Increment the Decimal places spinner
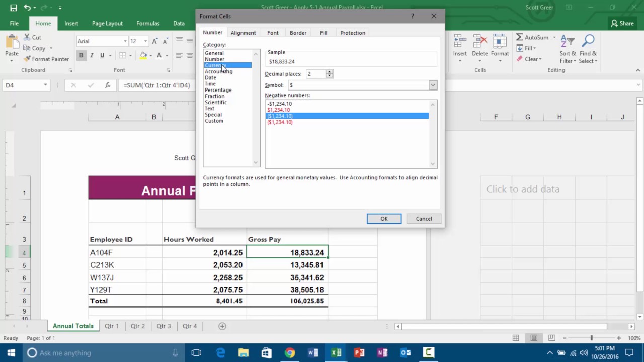The image size is (644, 362). tap(329, 72)
